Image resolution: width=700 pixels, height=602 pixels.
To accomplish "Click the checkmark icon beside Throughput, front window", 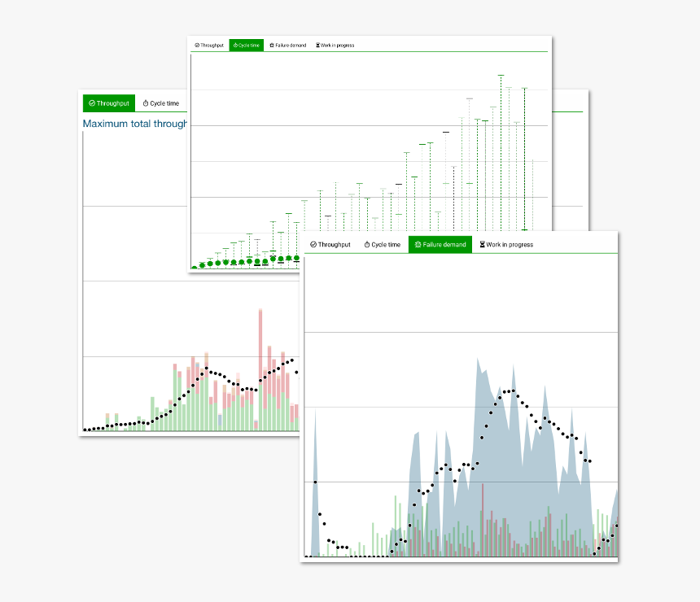I will (313, 245).
